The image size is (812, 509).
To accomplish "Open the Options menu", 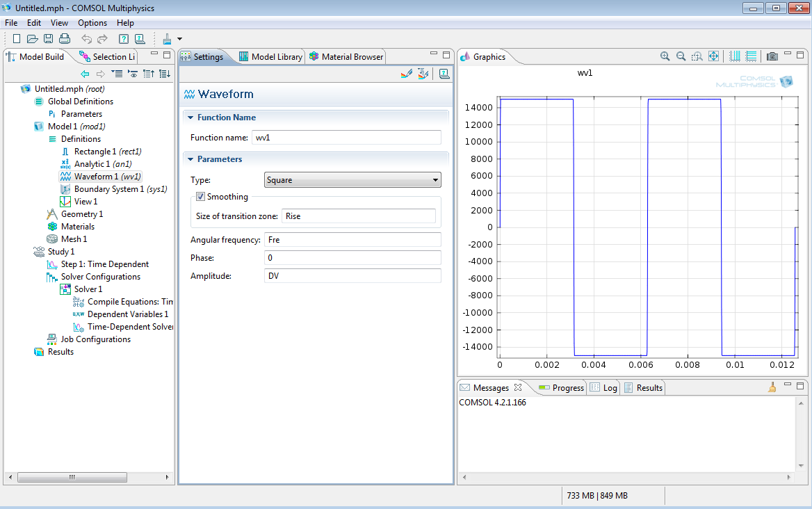I will 92,23.
